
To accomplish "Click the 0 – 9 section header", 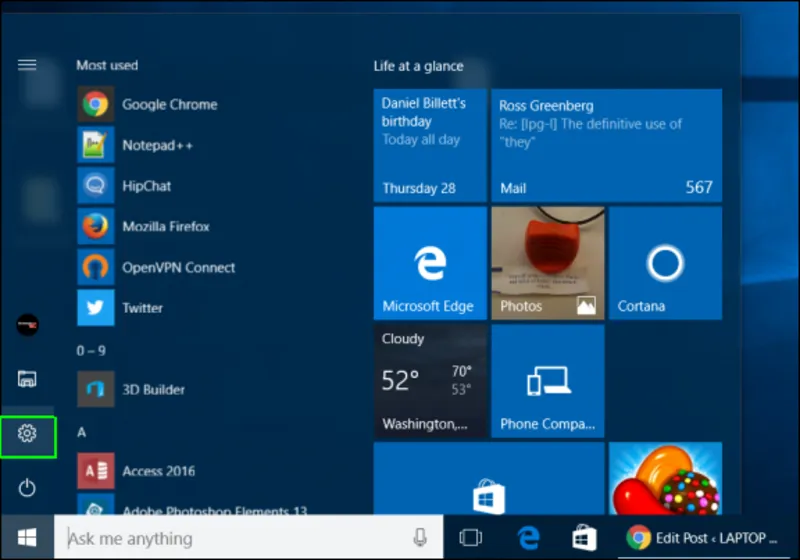I will [91, 350].
